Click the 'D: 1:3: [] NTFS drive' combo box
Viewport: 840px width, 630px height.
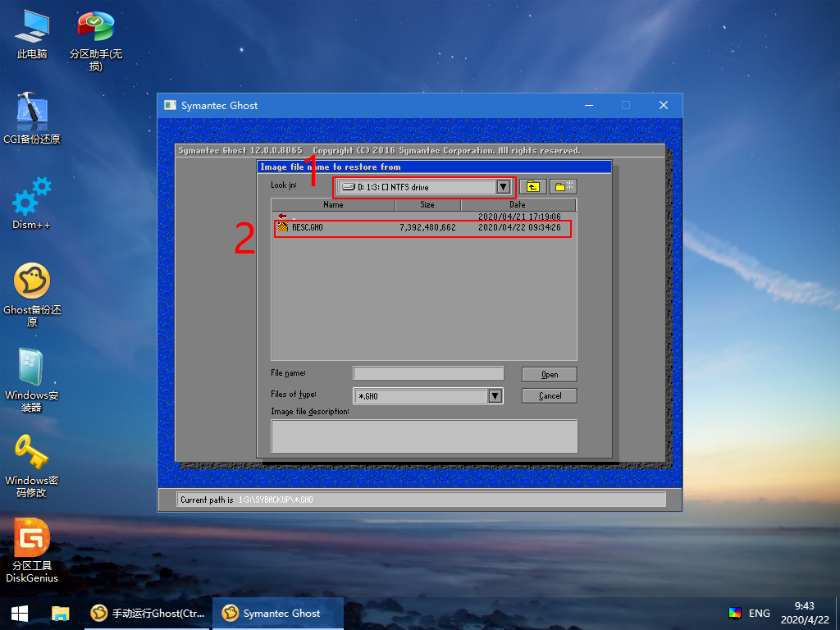tap(424, 187)
